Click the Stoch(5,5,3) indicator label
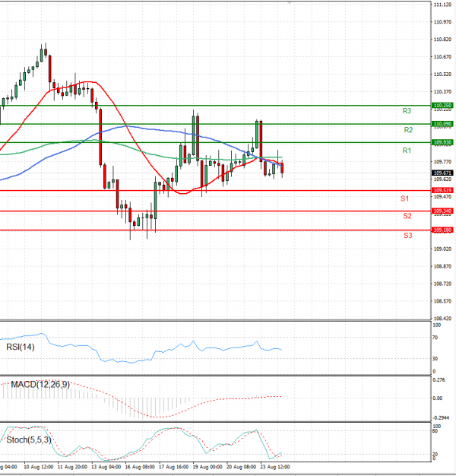456x476 pixels. pos(29,440)
